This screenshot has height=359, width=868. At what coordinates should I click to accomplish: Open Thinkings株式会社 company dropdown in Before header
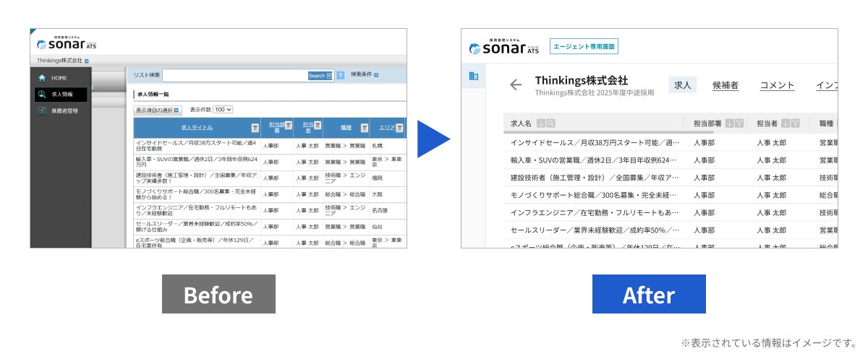click(x=86, y=61)
